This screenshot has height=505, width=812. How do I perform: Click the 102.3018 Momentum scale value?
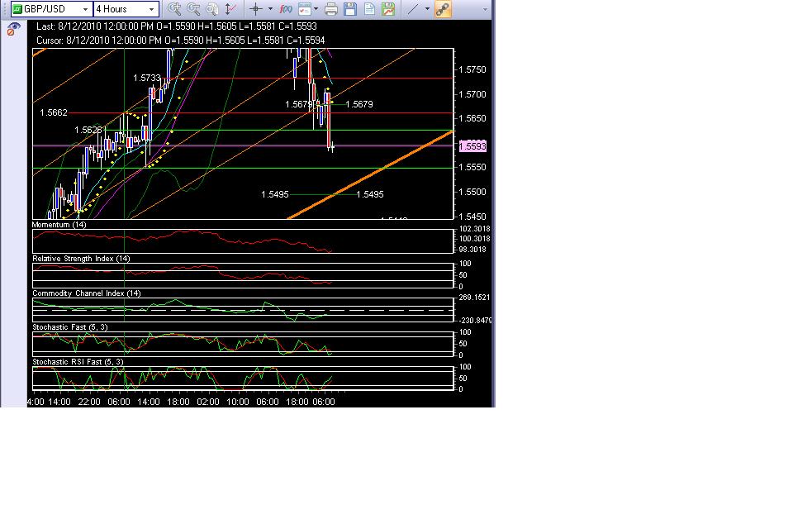475,228
